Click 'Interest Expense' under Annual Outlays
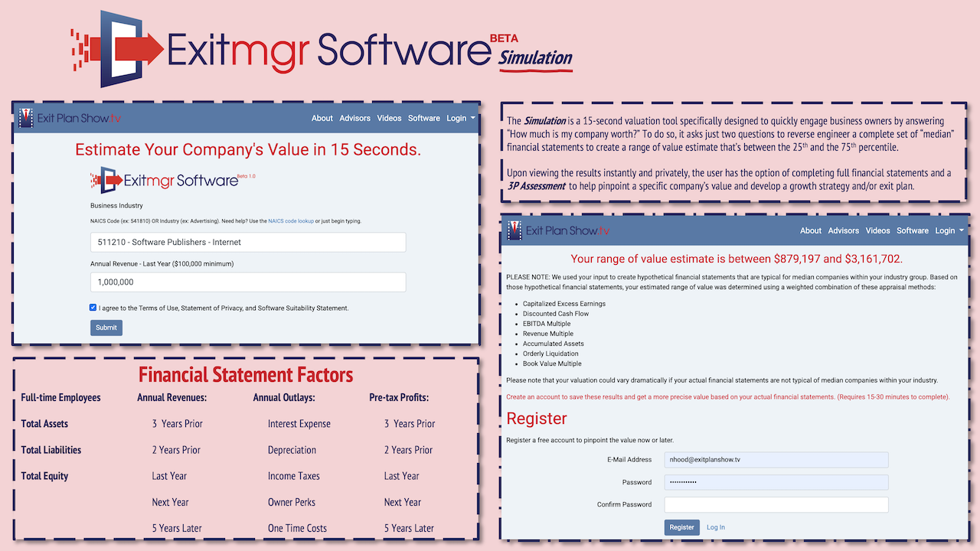The width and height of the screenshot is (980, 551). point(299,424)
